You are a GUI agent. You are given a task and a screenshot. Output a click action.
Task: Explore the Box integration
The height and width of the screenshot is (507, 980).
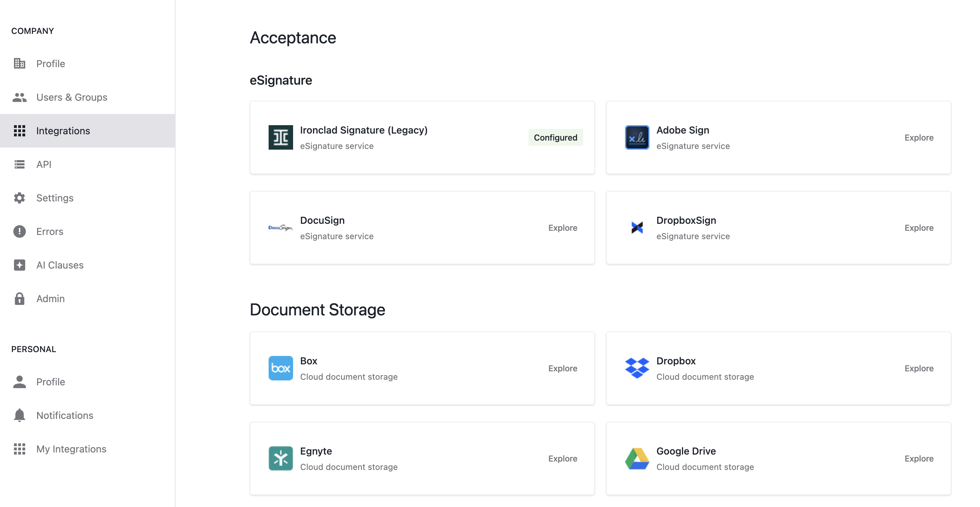[563, 368]
